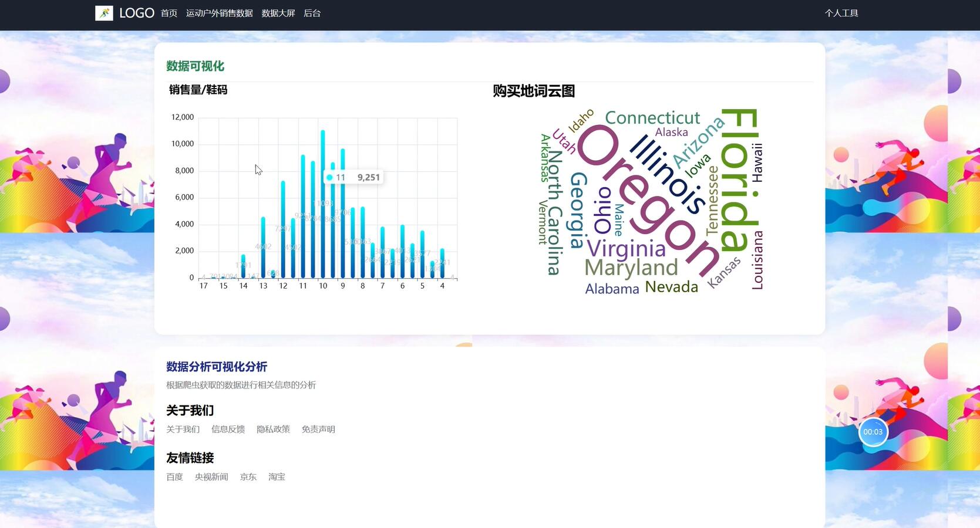Click the 免责声明 disclaimer link
The width and height of the screenshot is (980, 528).
[318, 429]
